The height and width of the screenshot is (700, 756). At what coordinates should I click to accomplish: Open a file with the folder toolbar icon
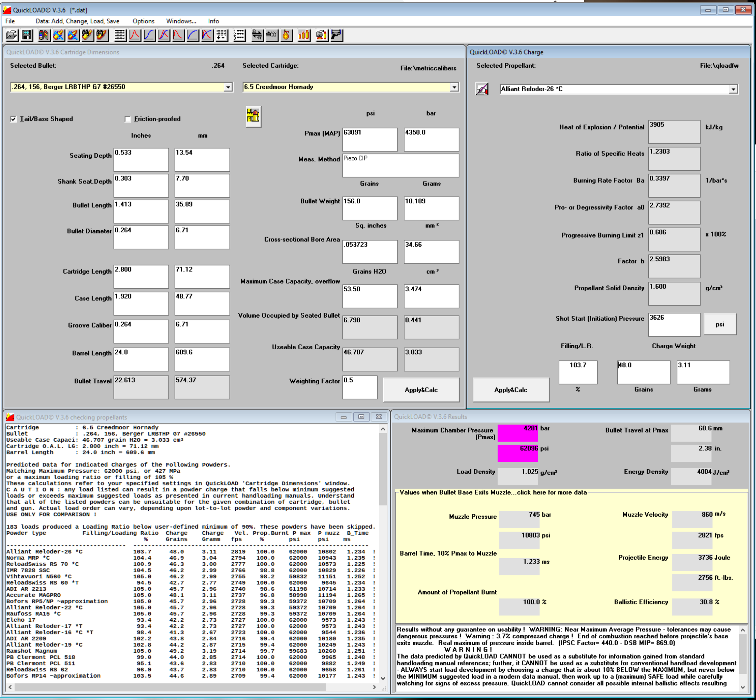coord(12,35)
